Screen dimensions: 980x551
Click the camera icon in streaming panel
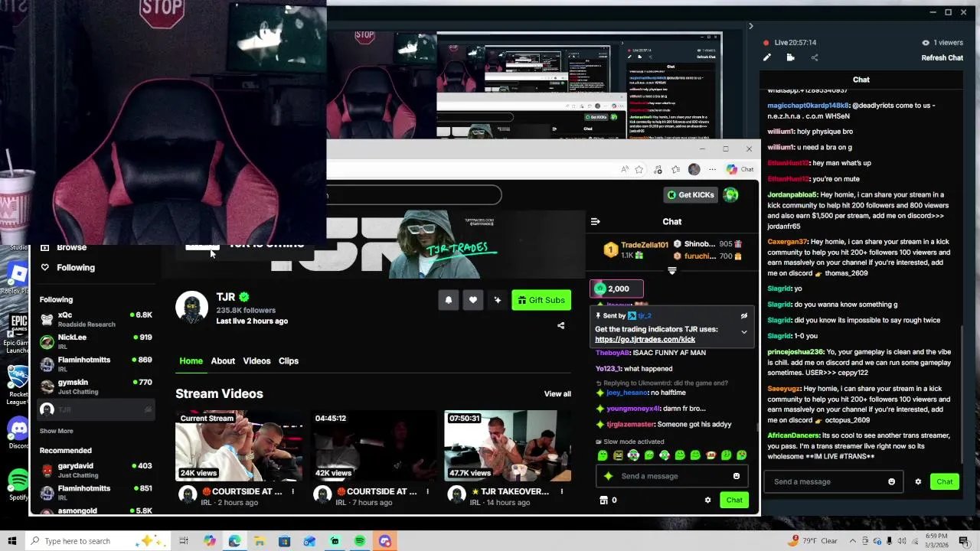(791, 57)
